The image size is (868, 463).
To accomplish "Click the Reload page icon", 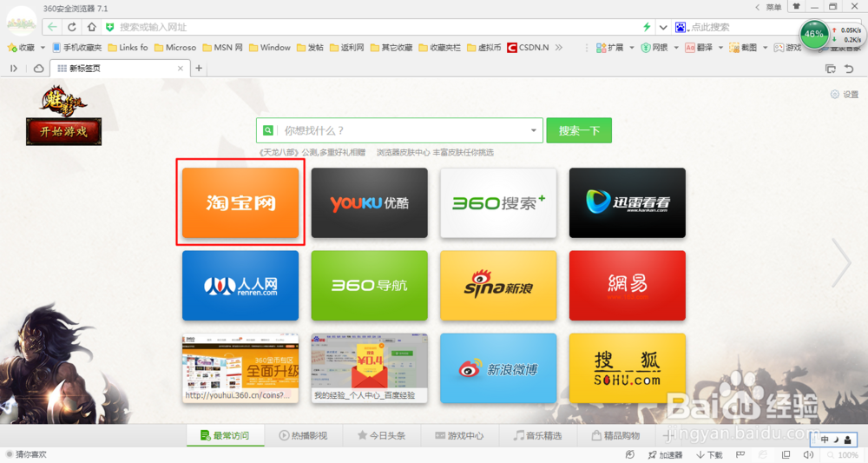I will tap(72, 27).
